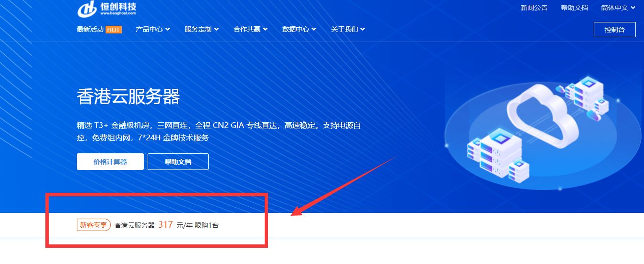Expand the 合作共赢 dropdown menu
Viewport: 644px width, 264px height.
250,29
